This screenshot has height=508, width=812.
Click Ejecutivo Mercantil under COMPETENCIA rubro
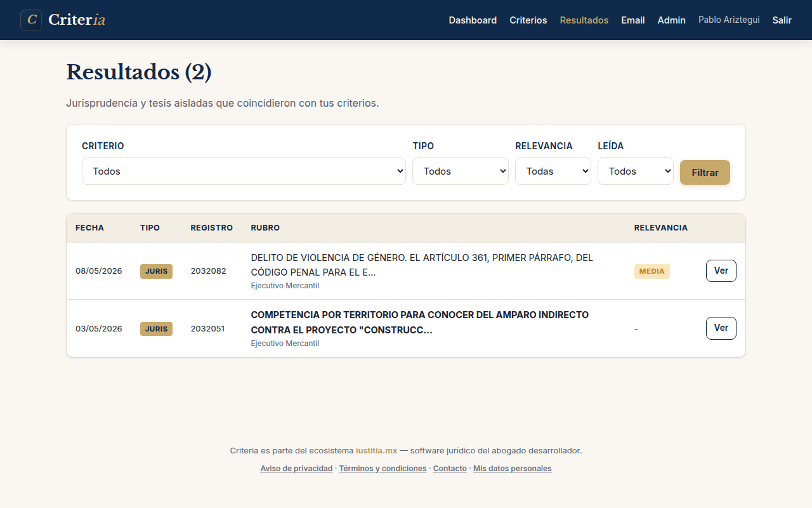point(285,344)
